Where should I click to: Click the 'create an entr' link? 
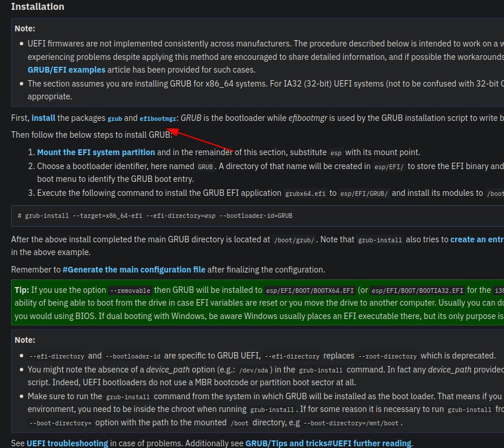477,239
